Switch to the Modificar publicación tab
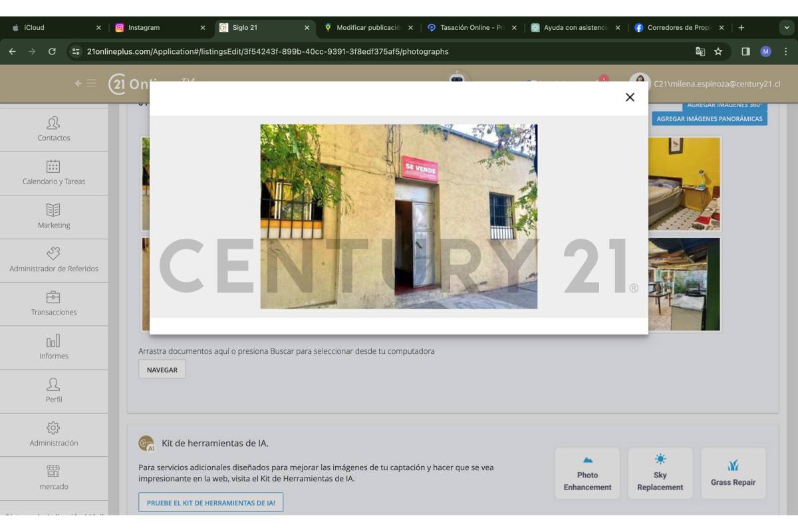The width and height of the screenshot is (798, 532). [x=369, y=28]
